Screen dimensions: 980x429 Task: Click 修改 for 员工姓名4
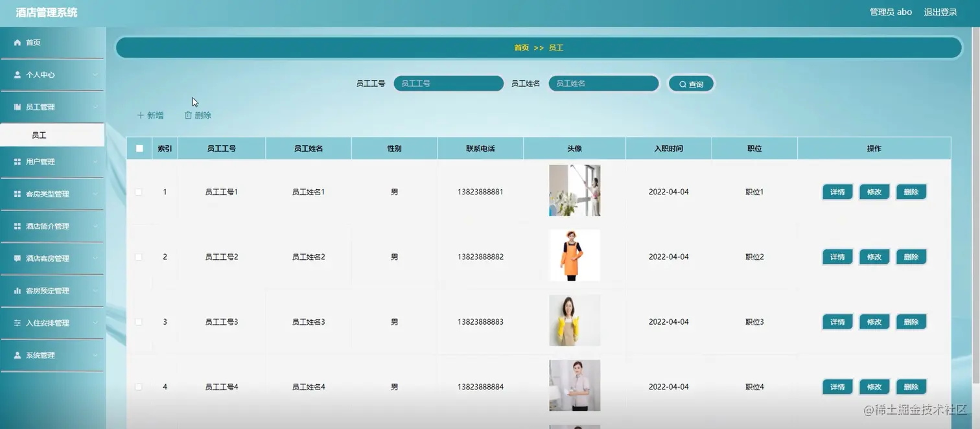(x=874, y=387)
